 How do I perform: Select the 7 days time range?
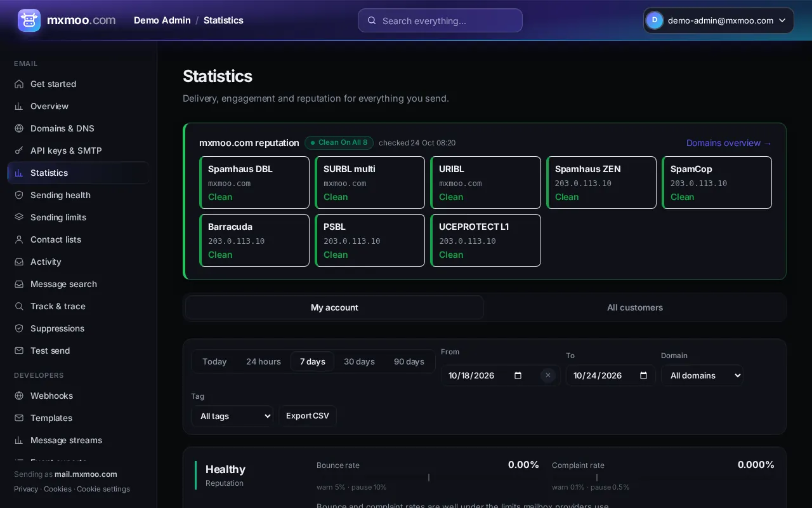click(313, 361)
